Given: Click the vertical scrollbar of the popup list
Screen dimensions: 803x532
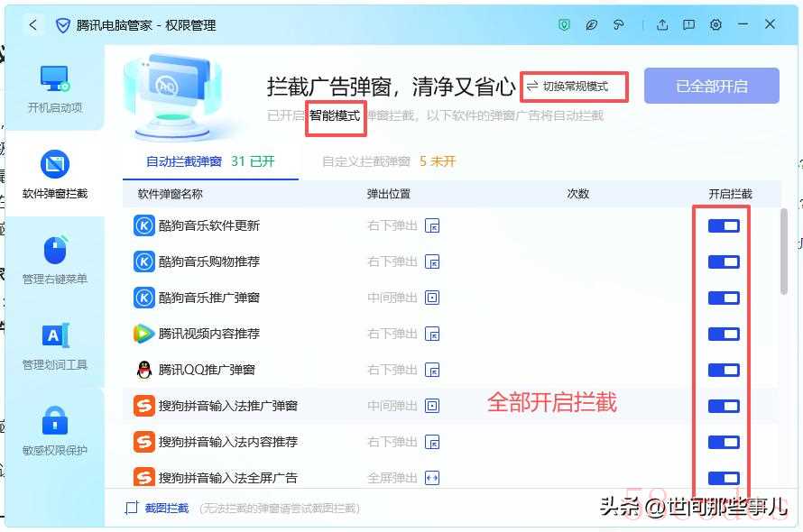Looking at the screenshot, I should 783,251.
